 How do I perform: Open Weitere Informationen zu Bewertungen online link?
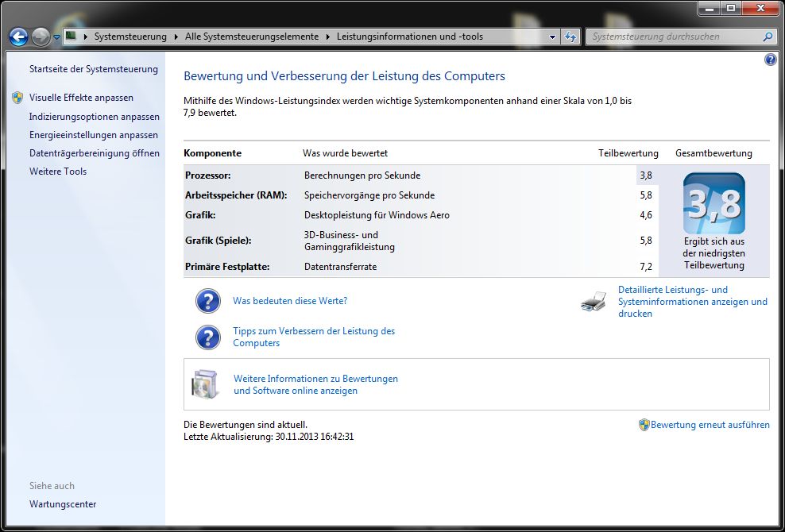click(315, 384)
